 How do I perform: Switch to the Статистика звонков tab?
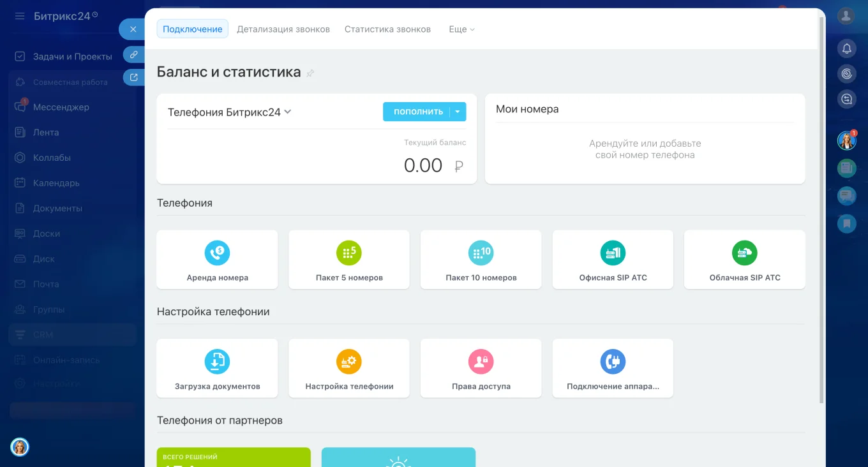pyautogui.click(x=387, y=29)
